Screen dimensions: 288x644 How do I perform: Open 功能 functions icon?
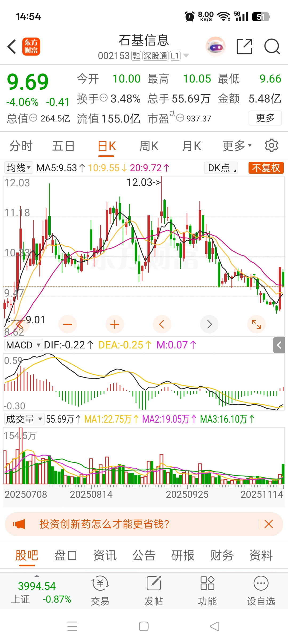coord(207,591)
